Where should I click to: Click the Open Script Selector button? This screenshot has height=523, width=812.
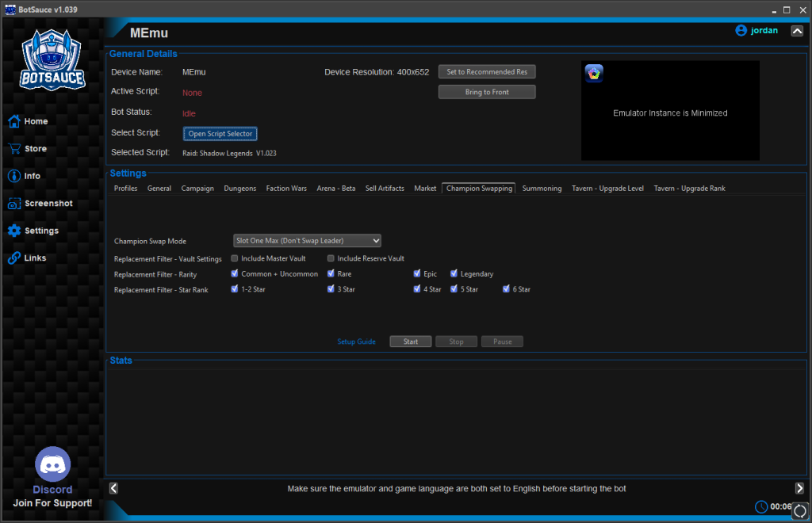click(x=220, y=133)
